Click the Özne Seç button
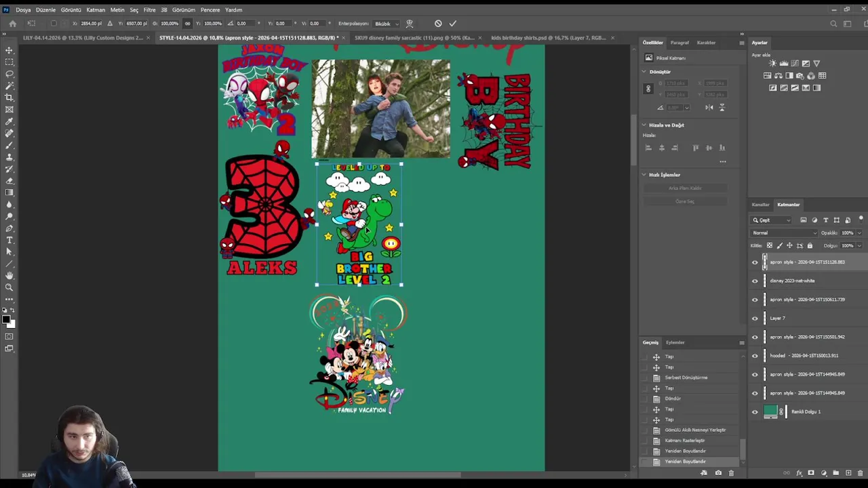Screen dimensions: 868x488 coord(685,201)
